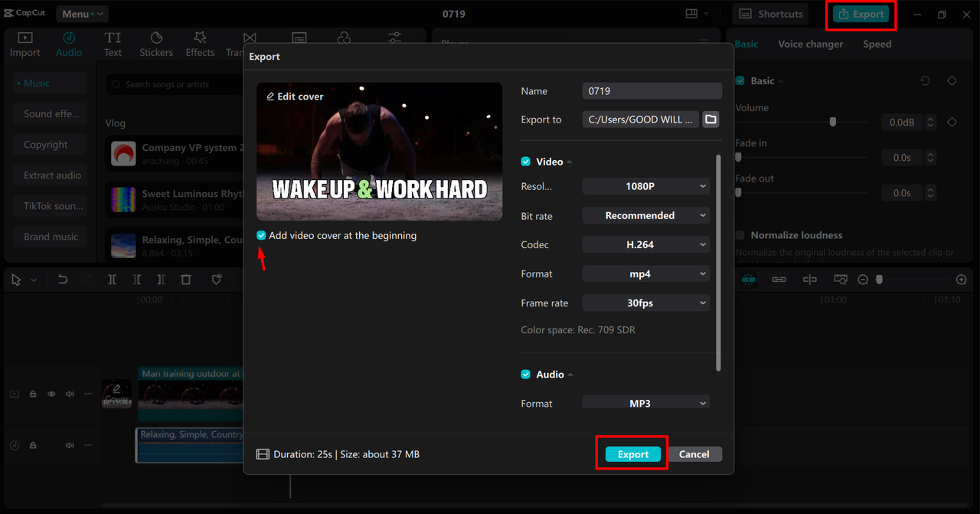Open the video Format mp4 dropdown
980x514 pixels.
(x=646, y=273)
